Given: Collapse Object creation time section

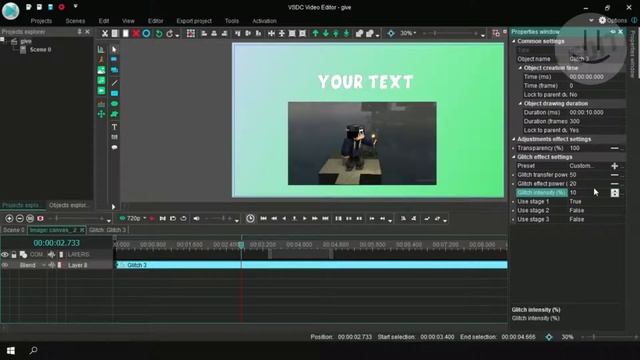Looking at the screenshot, I should tap(520, 68).
